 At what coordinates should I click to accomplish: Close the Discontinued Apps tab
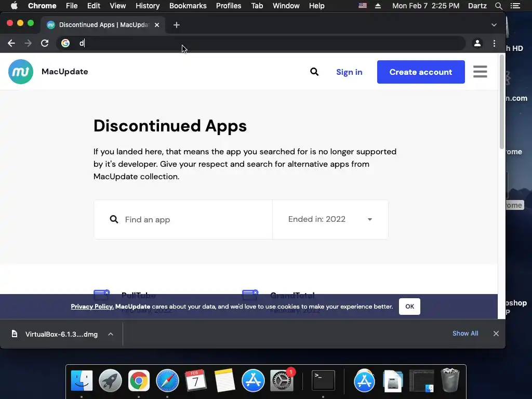pos(157,25)
